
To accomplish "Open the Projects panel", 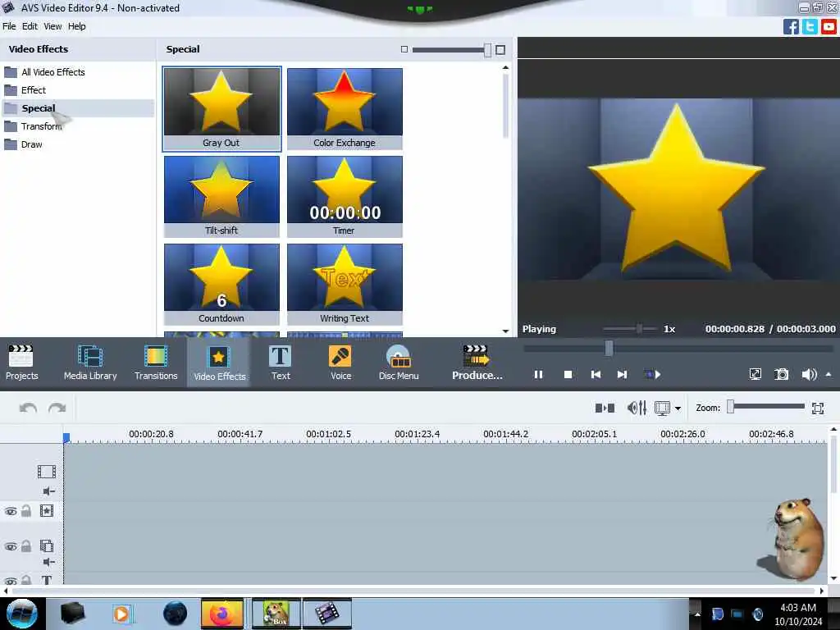I will tap(21, 362).
